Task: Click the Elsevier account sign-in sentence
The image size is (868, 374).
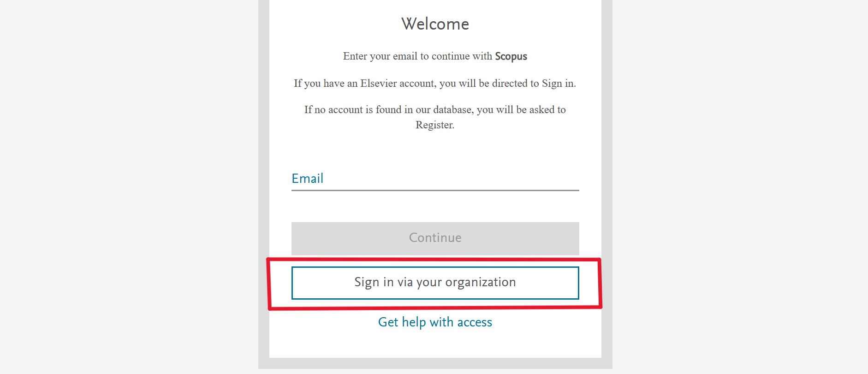Action: click(x=435, y=84)
